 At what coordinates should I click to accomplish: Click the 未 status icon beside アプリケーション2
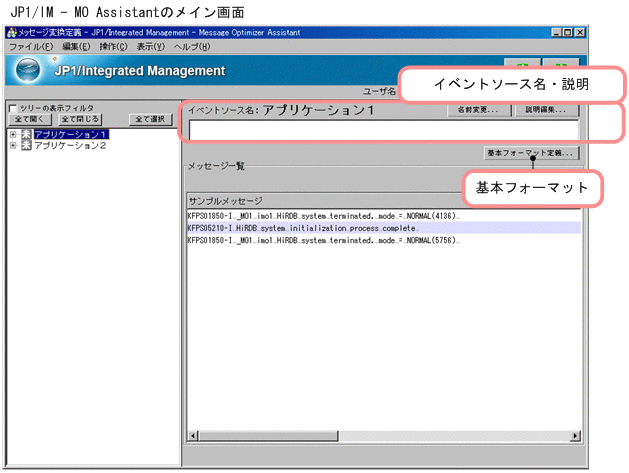(26, 145)
